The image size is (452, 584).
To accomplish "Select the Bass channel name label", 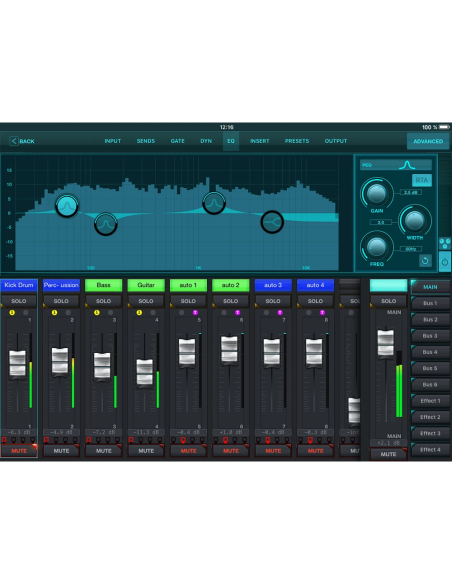I will 104,285.
